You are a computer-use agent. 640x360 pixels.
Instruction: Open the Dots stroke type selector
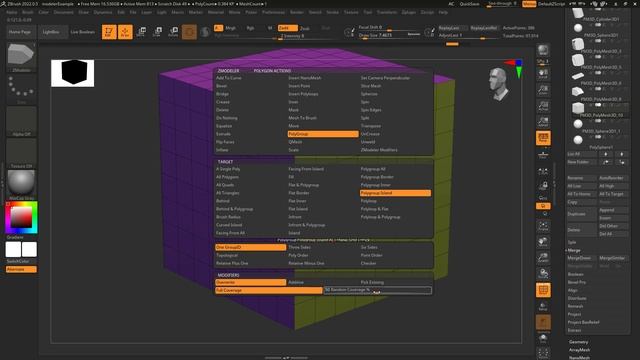coord(21,89)
